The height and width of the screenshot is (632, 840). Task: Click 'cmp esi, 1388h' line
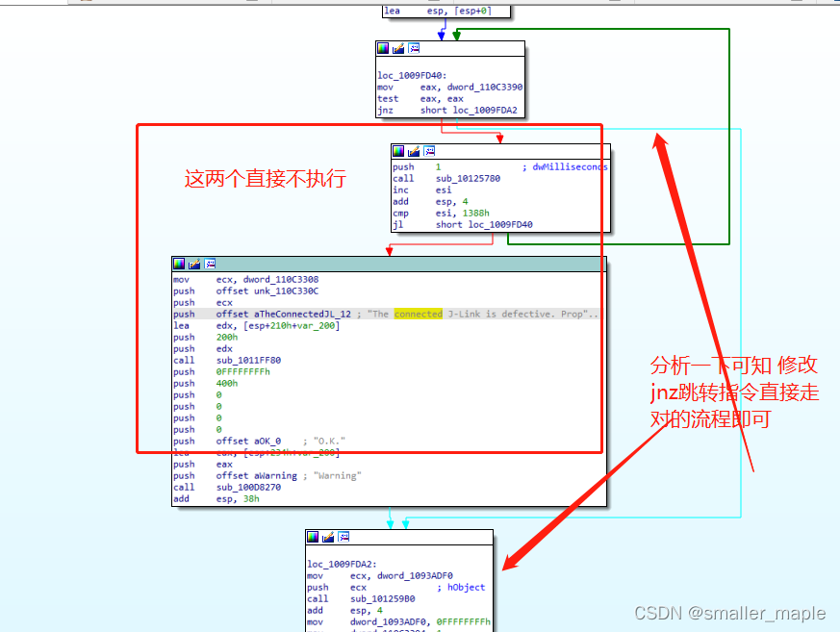[441, 214]
